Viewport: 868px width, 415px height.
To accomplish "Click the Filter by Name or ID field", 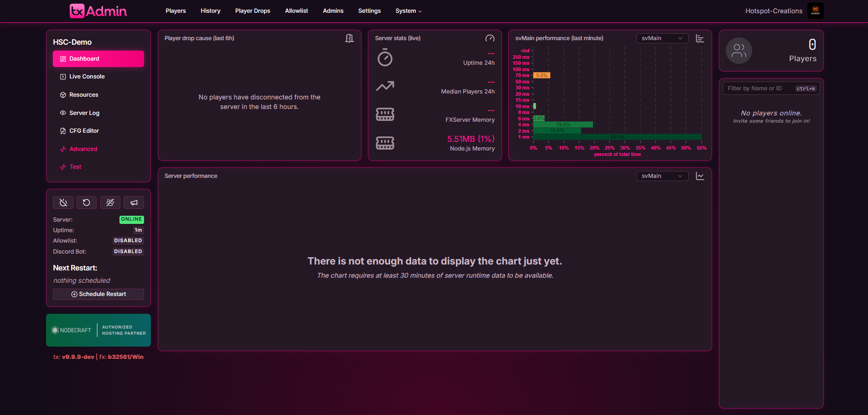I will click(771, 88).
